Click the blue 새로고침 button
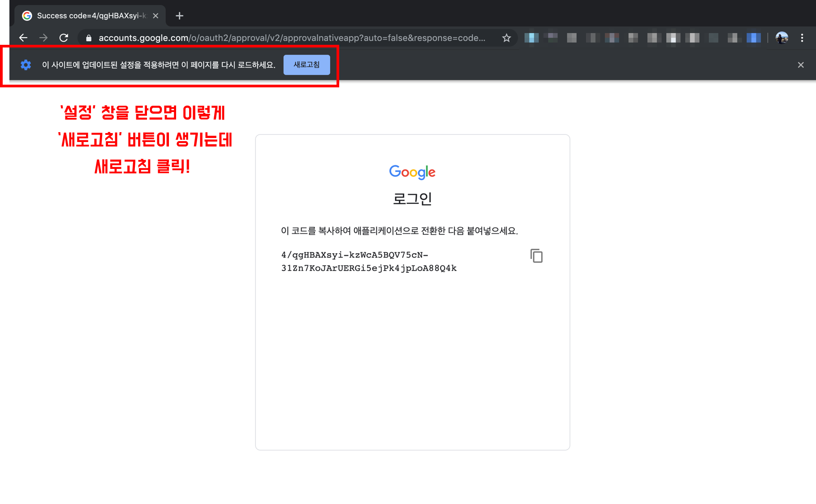The height and width of the screenshot is (504, 816). tap(307, 65)
